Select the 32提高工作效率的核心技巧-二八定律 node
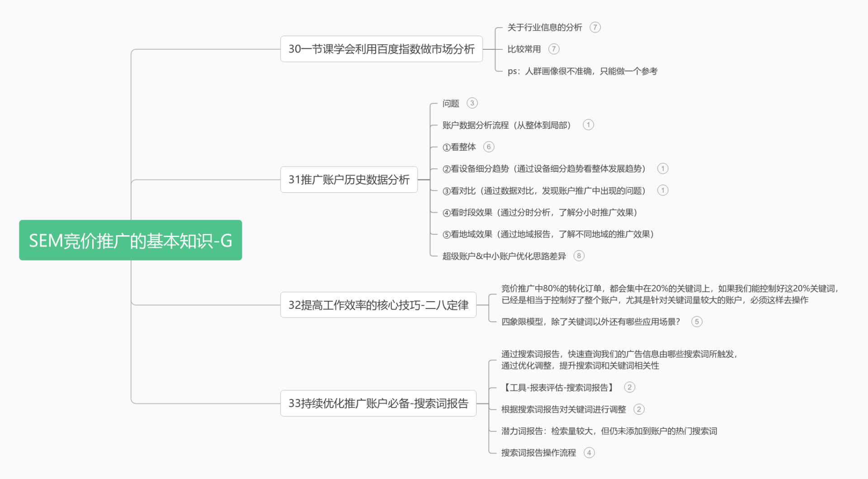868x479 pixels. [378, 305]
